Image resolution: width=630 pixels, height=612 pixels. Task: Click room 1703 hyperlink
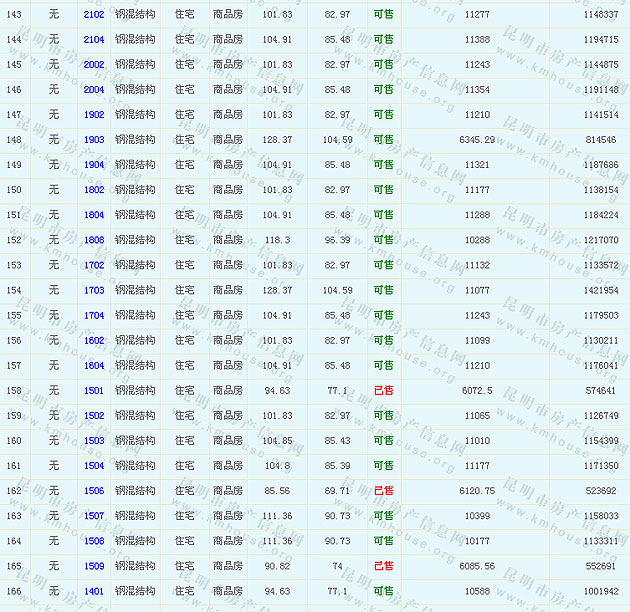point(93,291)
